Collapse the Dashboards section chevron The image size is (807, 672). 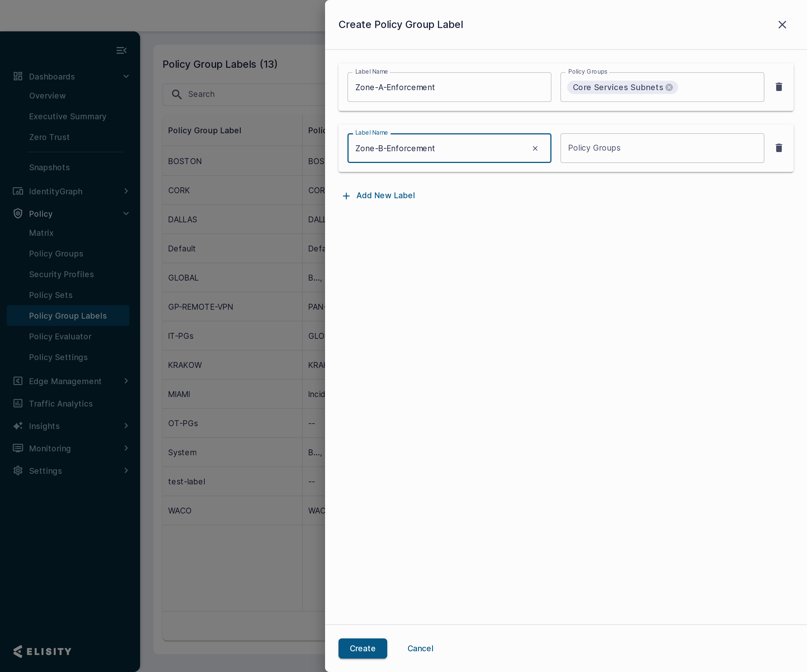click(x=126, y=76)
